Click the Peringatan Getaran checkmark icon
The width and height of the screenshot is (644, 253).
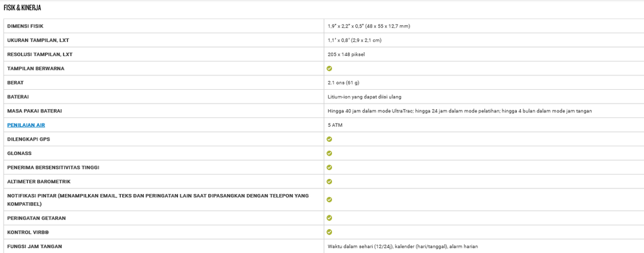coord(330,218)
